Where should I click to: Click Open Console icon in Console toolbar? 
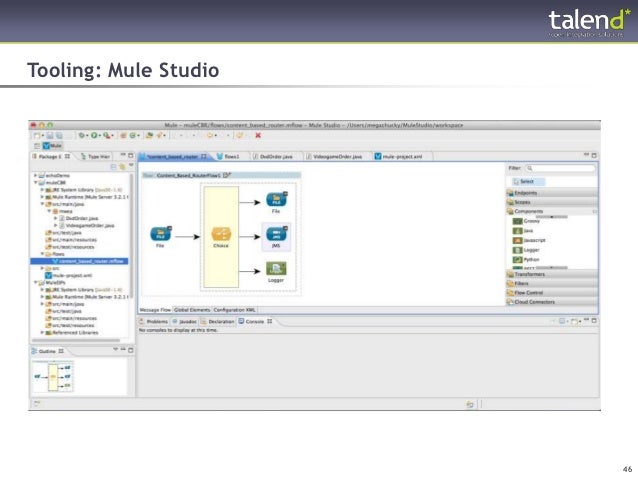[x=576, y=321]
